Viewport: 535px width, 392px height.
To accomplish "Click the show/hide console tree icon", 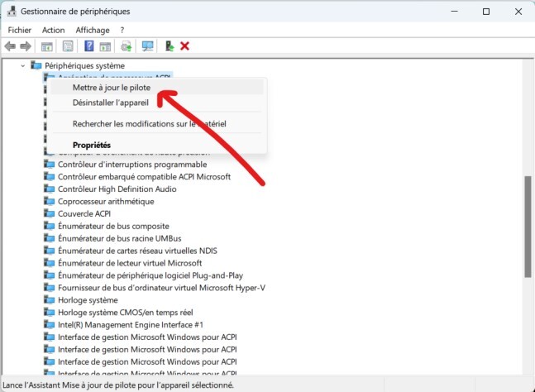I will [47, 46].
